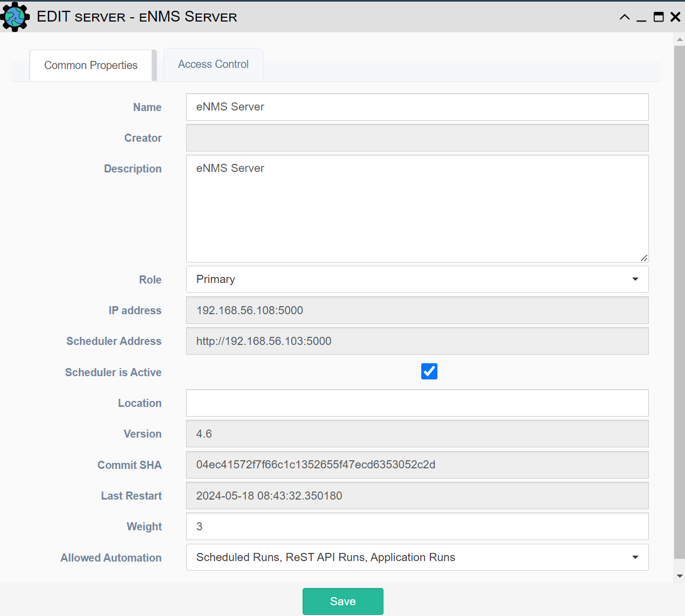This screenshot has width=685, height=616.
Task: Click the Allowed Automation dropdown caret
Action: click(x=635, y=557)
